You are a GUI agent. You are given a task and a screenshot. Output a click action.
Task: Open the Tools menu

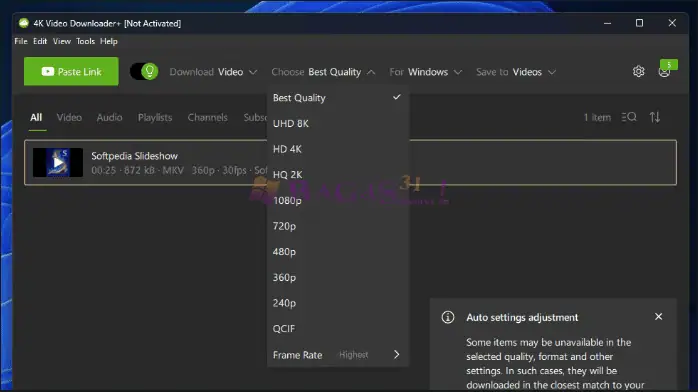85,41
